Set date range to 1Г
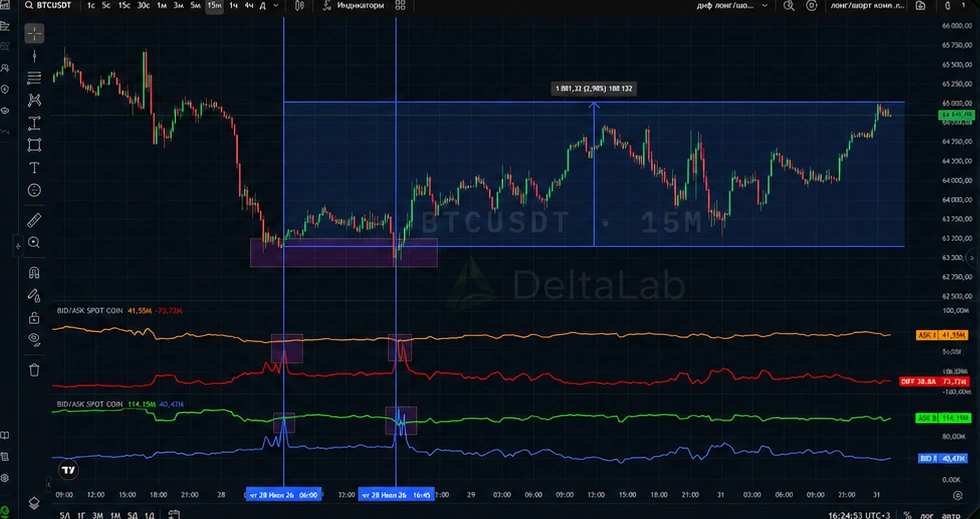This screenshot has width=980, height=519. point(81,515)
